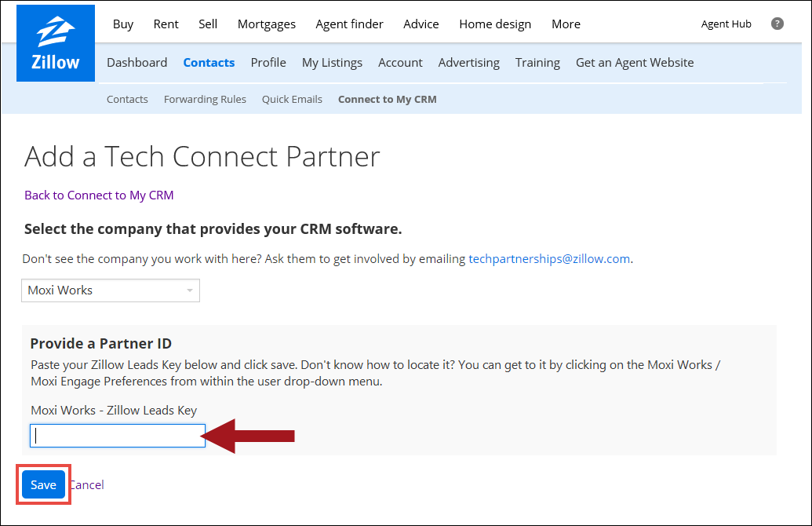Open the Buy menu
The width and height of the screenshot is (812, 526).
pyautogui.click(x=123, y=24)
